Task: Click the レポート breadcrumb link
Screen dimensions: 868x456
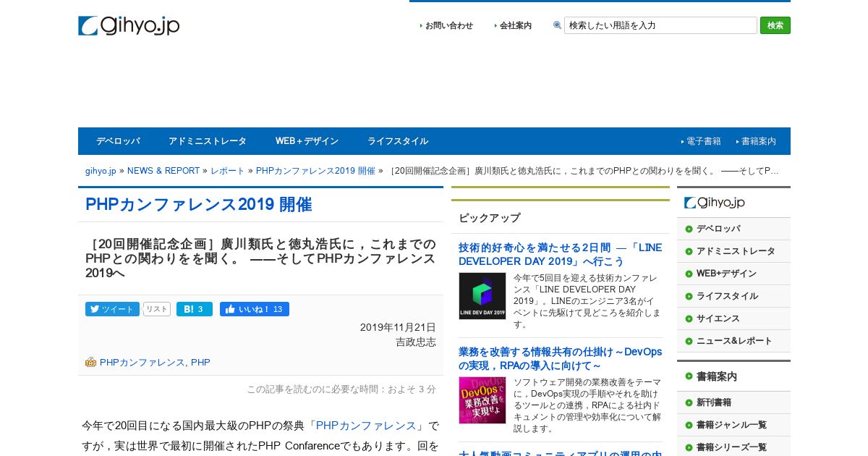Action: click(x=228, y=171)
